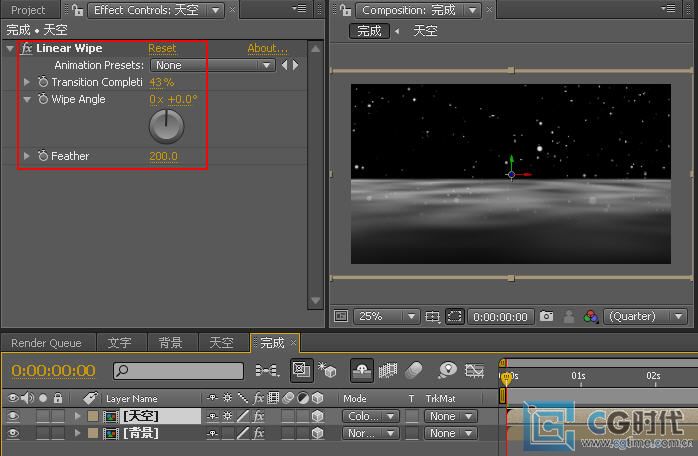Toggle the effects fx switch on 背景 layer

coord(259,433)
